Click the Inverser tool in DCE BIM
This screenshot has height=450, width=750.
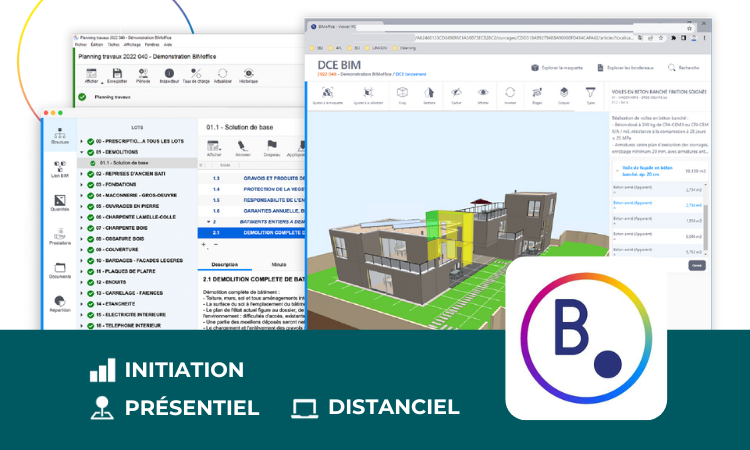point(510,95)
